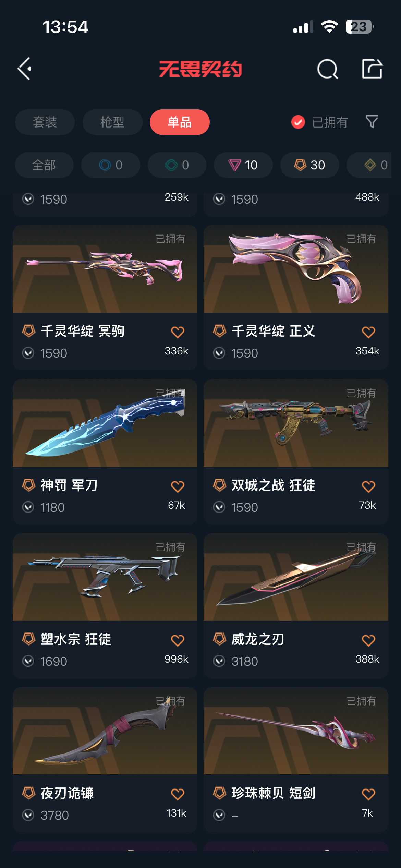Select the 单品 tab
Viewport: 401px width, 868px height.
coord(180,122)
